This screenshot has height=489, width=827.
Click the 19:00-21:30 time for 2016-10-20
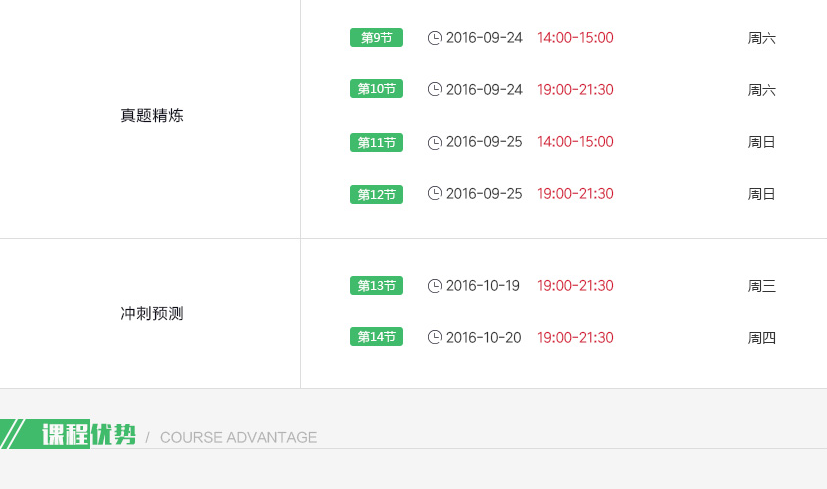[x=575, y=338]
